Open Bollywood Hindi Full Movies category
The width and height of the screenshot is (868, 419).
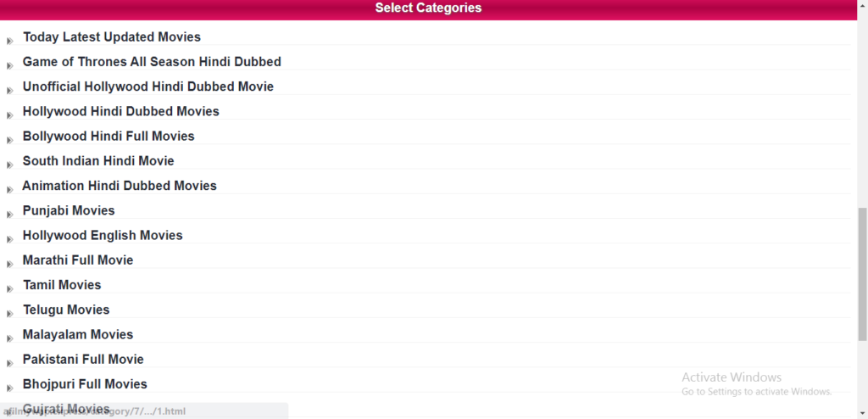coord(108,137)
